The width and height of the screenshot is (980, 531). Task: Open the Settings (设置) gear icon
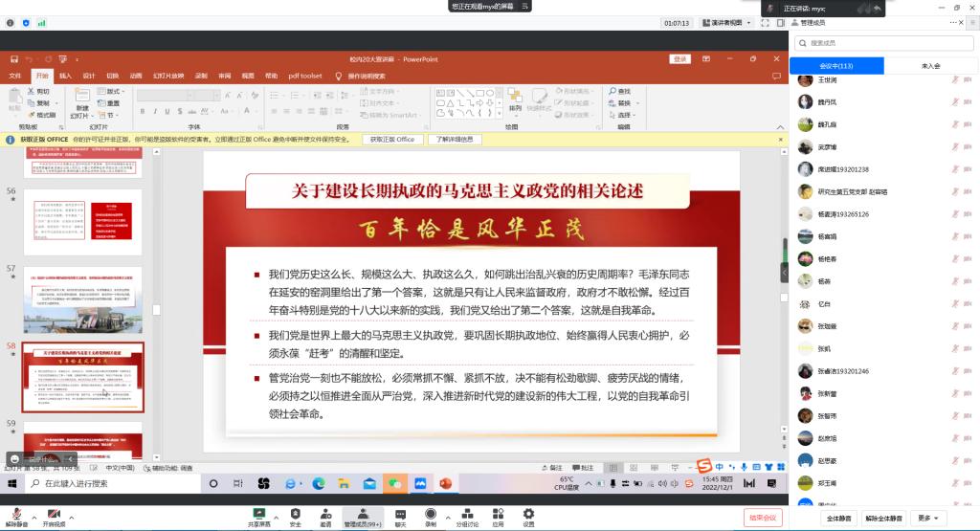tap(528, 514)
